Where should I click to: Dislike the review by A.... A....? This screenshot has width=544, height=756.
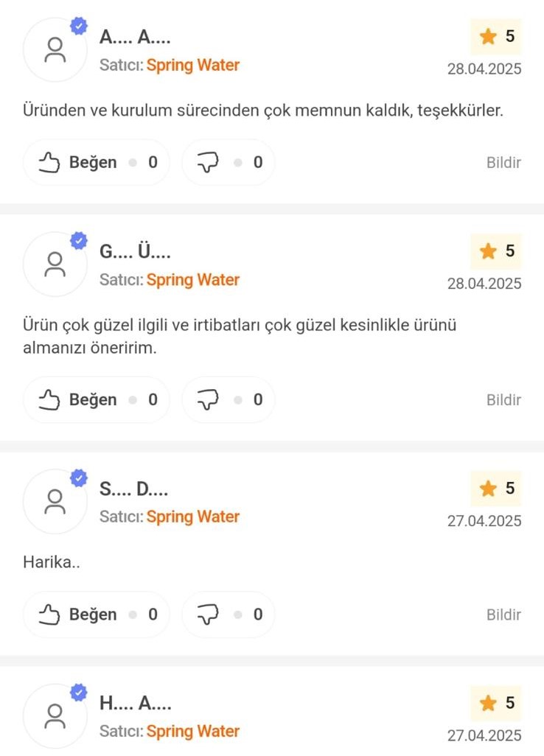tap(229, 162)
